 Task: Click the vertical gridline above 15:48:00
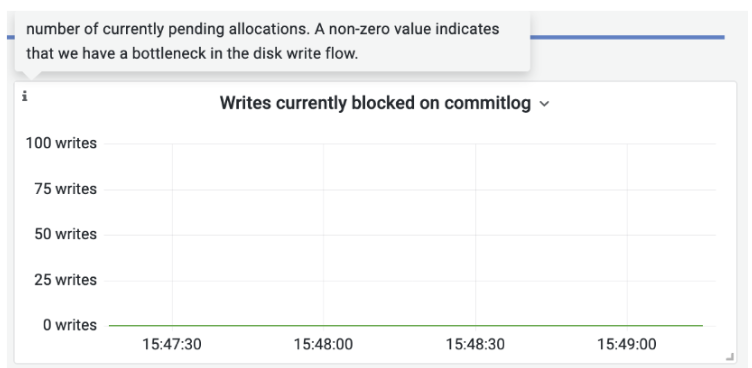323,234
